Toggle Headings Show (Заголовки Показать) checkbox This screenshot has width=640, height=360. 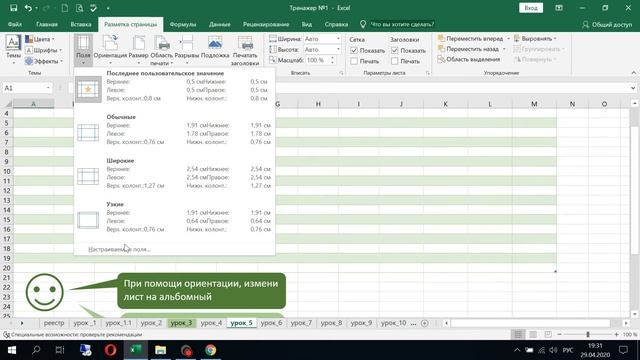pyautogui.click(x=394, y=51)
